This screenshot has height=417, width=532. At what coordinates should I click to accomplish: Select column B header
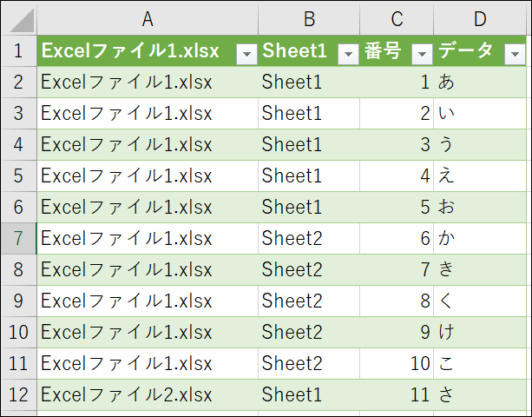click(309, 18)
